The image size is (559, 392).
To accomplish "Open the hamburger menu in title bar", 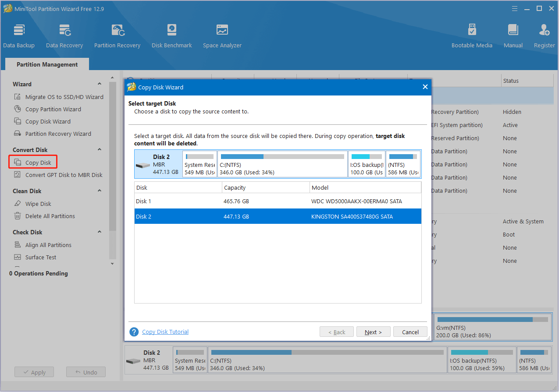I will point(514,8).
